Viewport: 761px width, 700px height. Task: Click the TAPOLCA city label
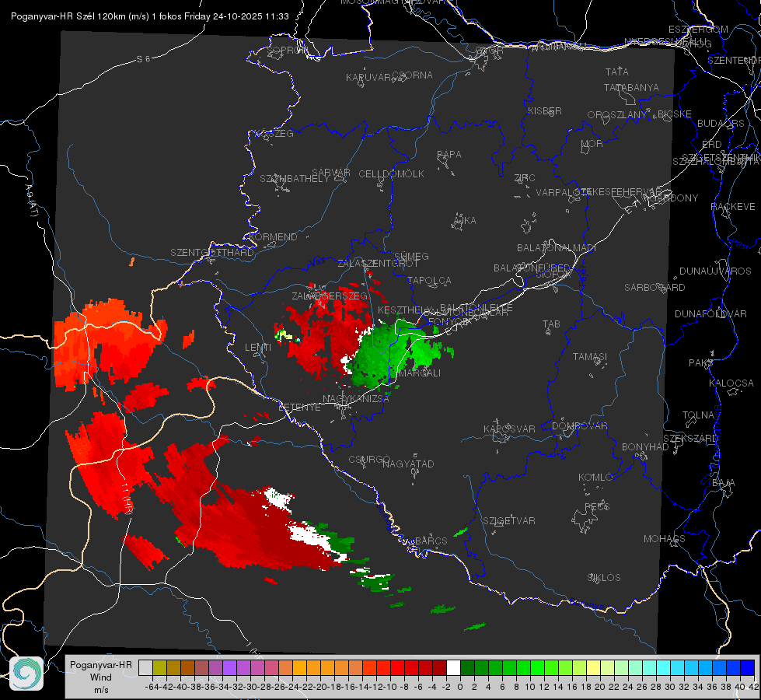pos(429,281)
